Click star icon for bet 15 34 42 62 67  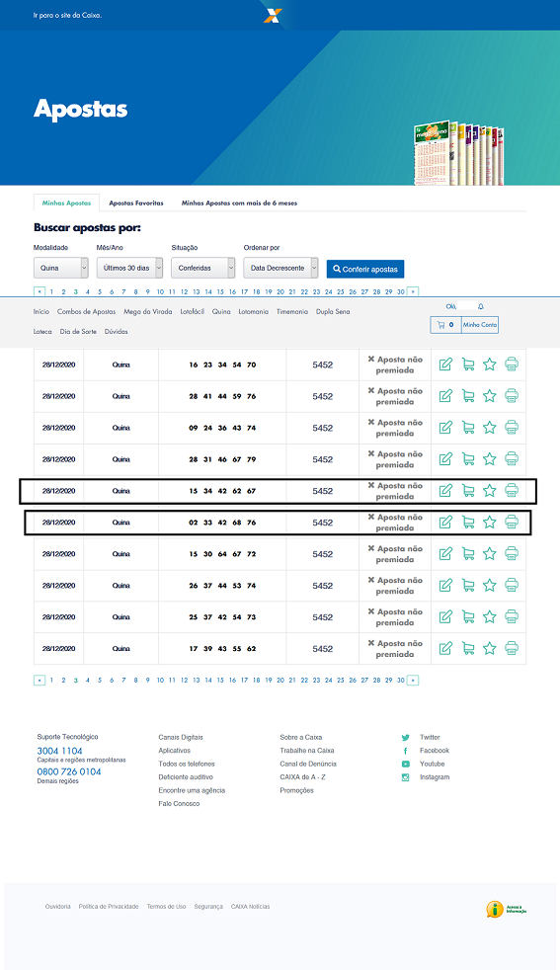point(490,491)
